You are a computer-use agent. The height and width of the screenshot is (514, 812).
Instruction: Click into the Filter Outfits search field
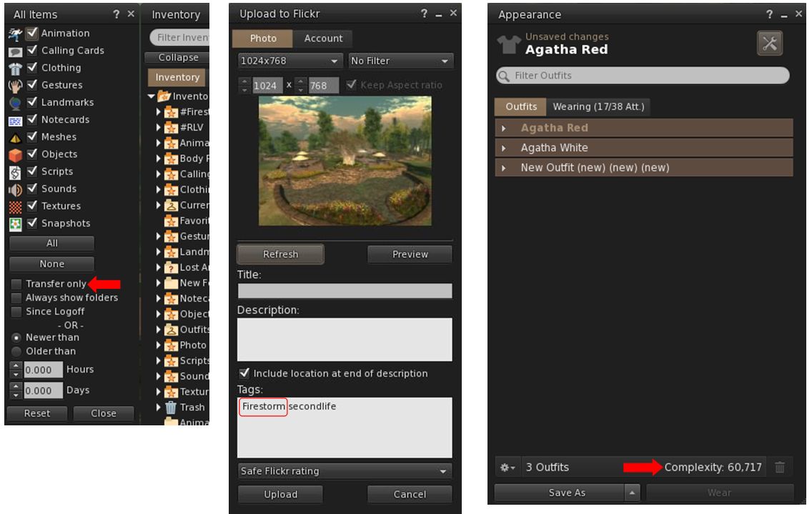click(x=642, y=76)
